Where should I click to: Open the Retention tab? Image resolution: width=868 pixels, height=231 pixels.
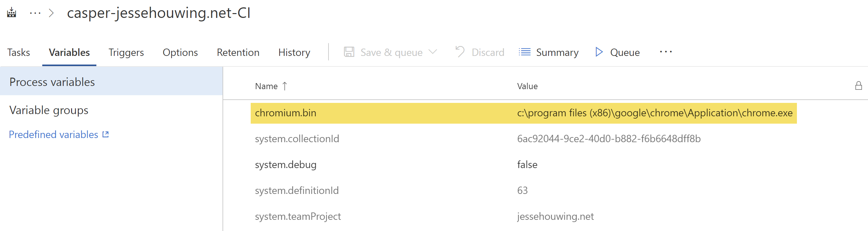point(238,52)
